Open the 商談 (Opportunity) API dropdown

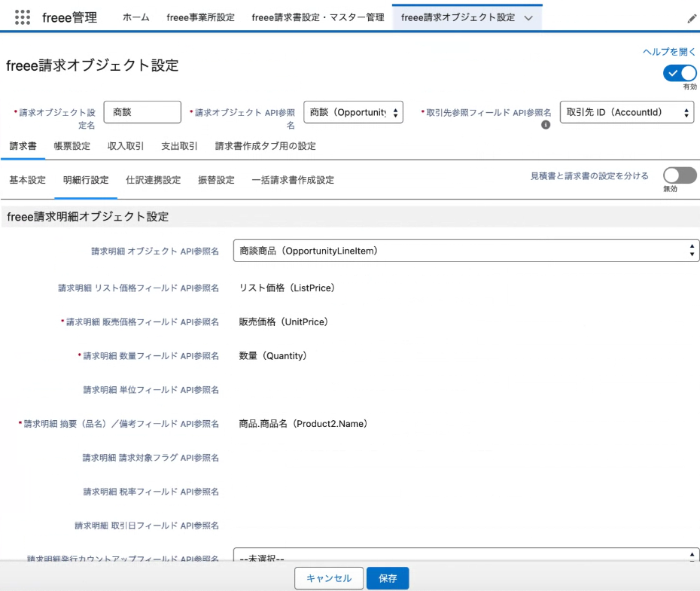(x=353, y=112)
